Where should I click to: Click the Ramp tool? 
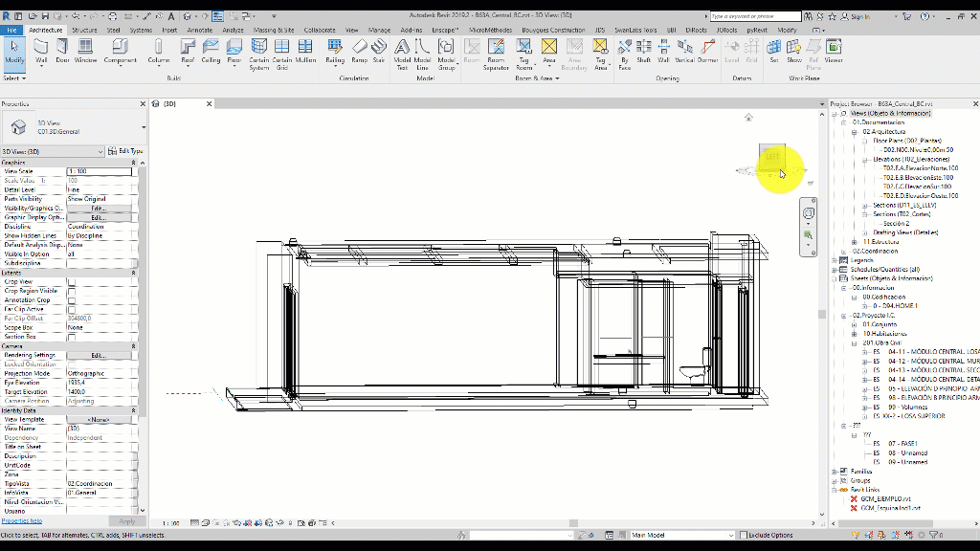tap(360, 52)
